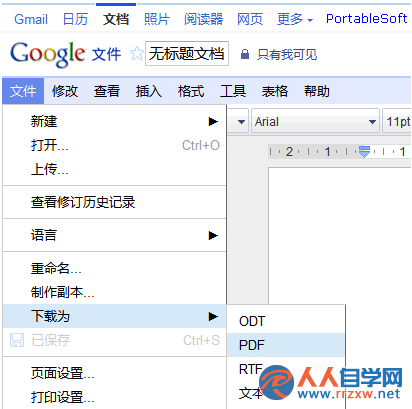Choose 打印设置... menu entry
The width and height of the screenshot is (412, 409).
(x=114, y=397)
